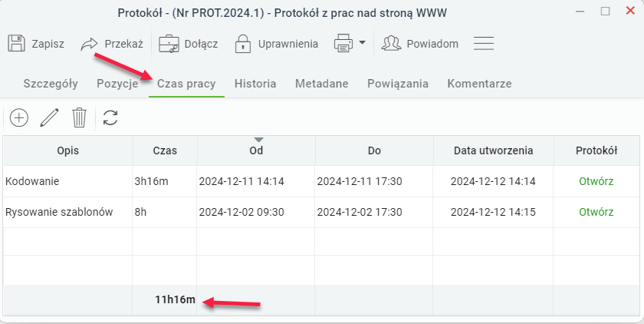Click the Powiadom people icon

391,43
